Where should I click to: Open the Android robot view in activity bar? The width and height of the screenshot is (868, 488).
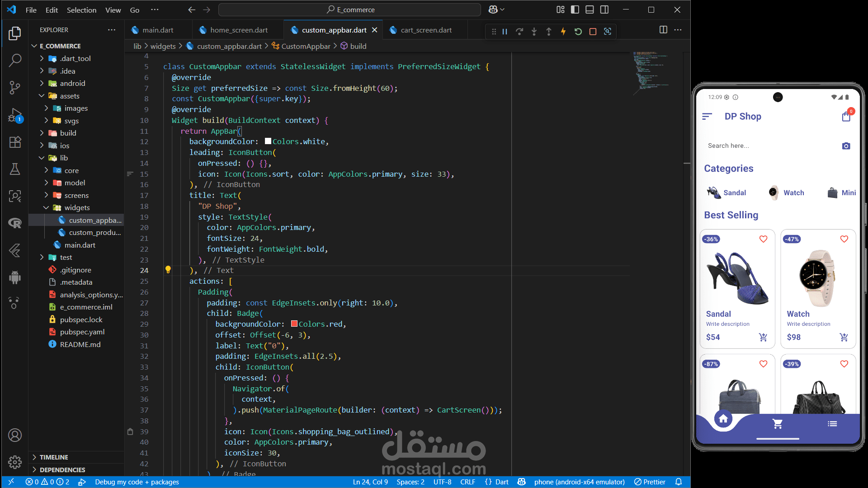(x=15, y=277)
